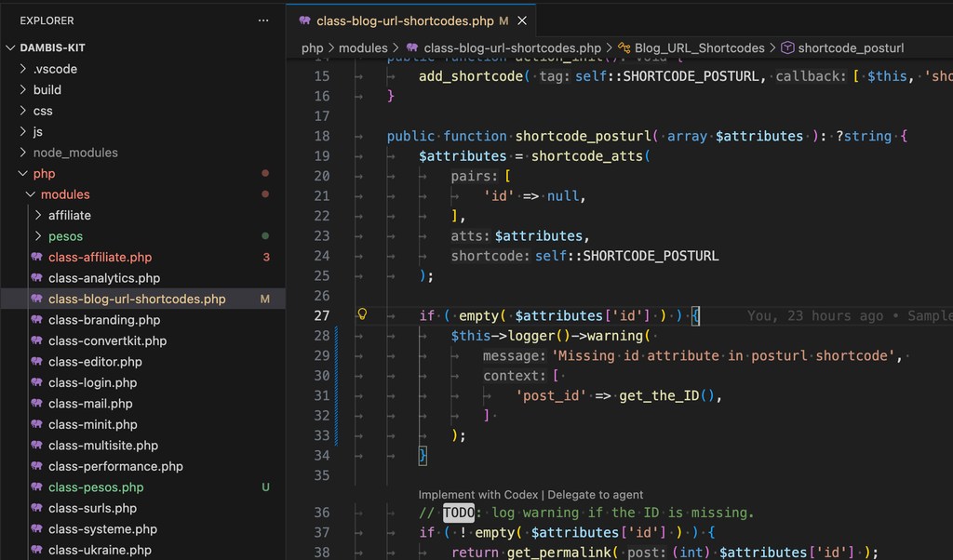Click Delegate to agent code lens
The image size is (953, 560).
pyautogui.click(x=595, y=495)
